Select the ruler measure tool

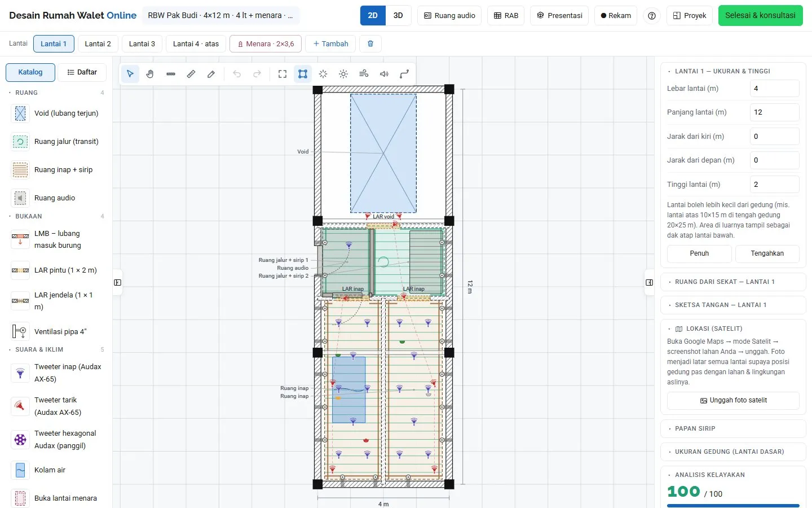[x=191, y=74]
